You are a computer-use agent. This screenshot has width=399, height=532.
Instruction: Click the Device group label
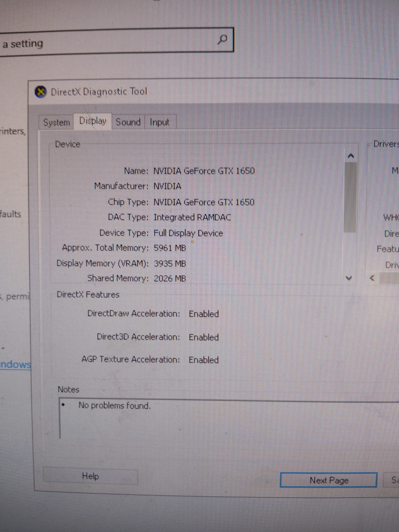coord(68,144)
